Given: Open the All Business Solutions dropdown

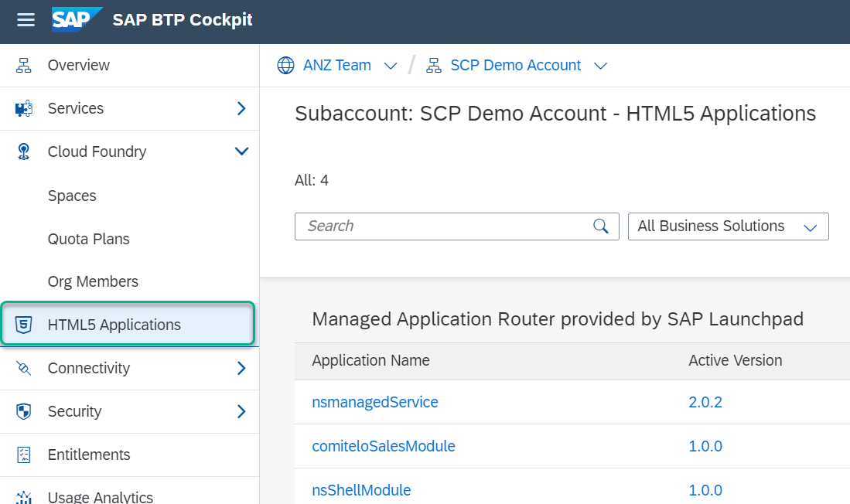Looking at the screenshot, I should (x=728, y=226).
